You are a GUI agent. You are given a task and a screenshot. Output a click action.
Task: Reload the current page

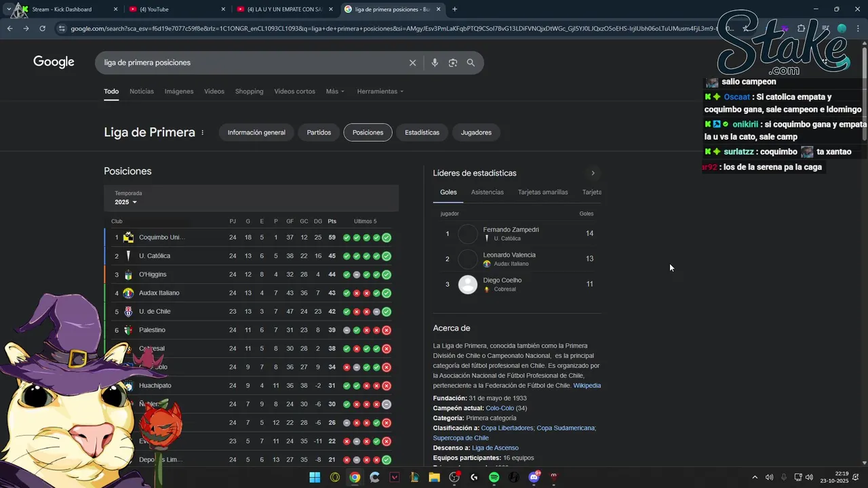(x=42, y=28)
